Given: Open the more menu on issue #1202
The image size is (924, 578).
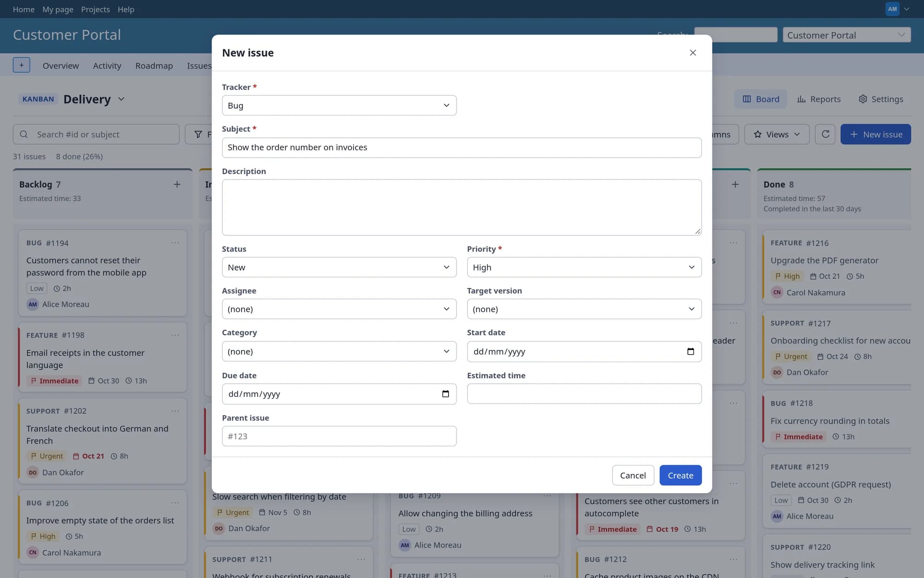Looking at the screenshot, I should coord(175,411).
